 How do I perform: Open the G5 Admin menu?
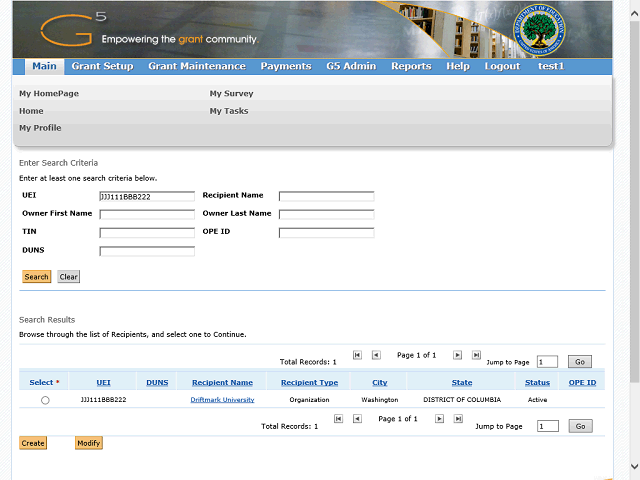tap(351, 66)
